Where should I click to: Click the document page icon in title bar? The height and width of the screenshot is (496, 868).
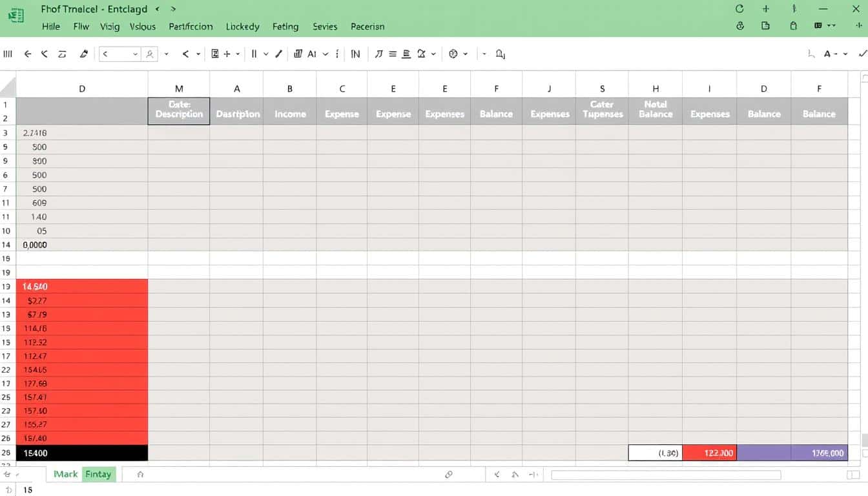tap(765, 26)
